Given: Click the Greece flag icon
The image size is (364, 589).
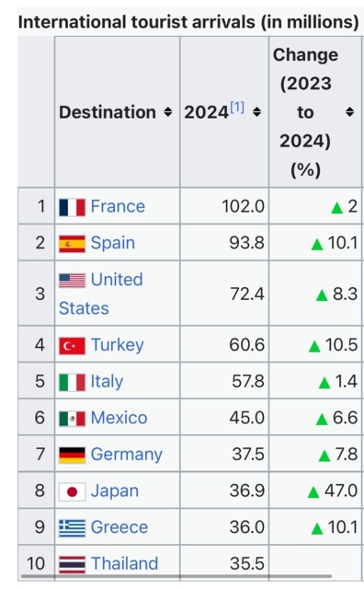Looking at the screenshot, I should 72,528.
